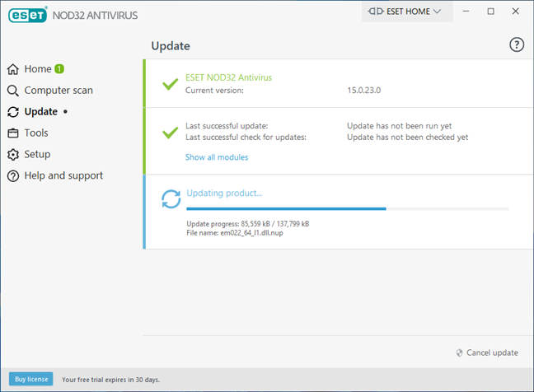Cancel the running update

[x=492, y=352]
